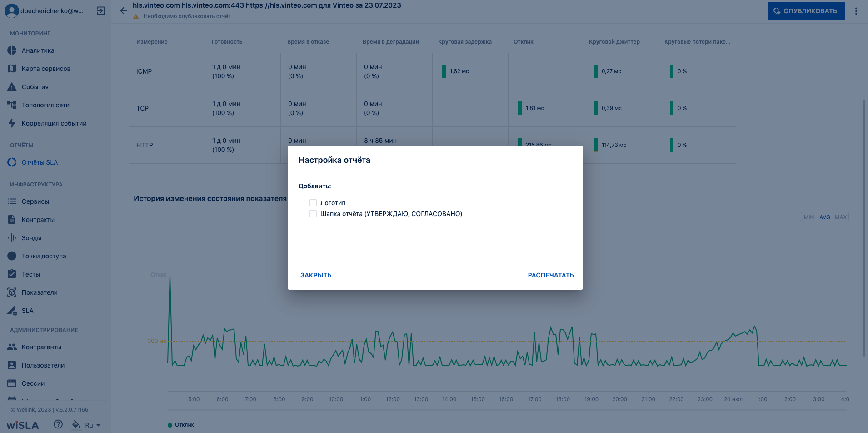868x433 pixels.
Task: Open the three-dot more options menu
Action: tap(856, 11)
